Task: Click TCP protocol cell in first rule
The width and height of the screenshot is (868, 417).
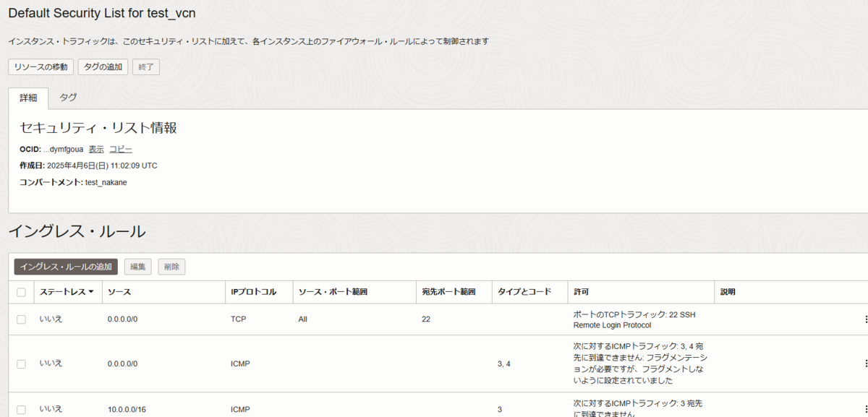Action: point(238,319)
